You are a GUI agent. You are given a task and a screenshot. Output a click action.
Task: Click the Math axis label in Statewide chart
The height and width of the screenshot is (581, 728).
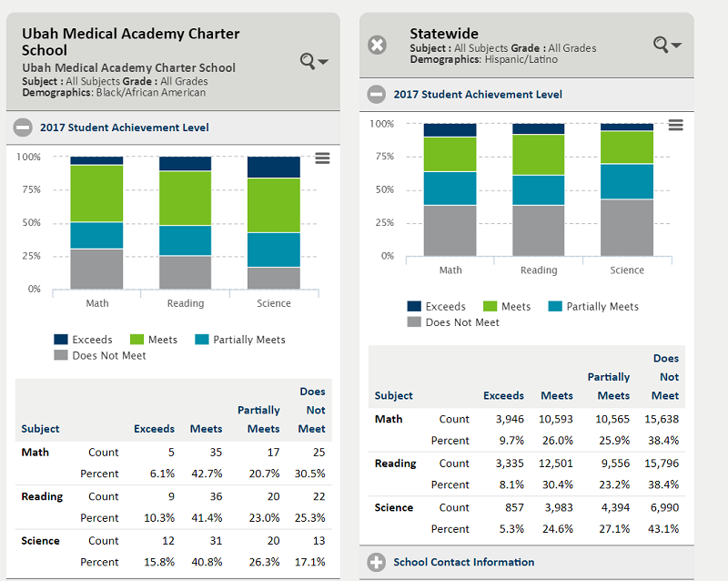point(450,270)
